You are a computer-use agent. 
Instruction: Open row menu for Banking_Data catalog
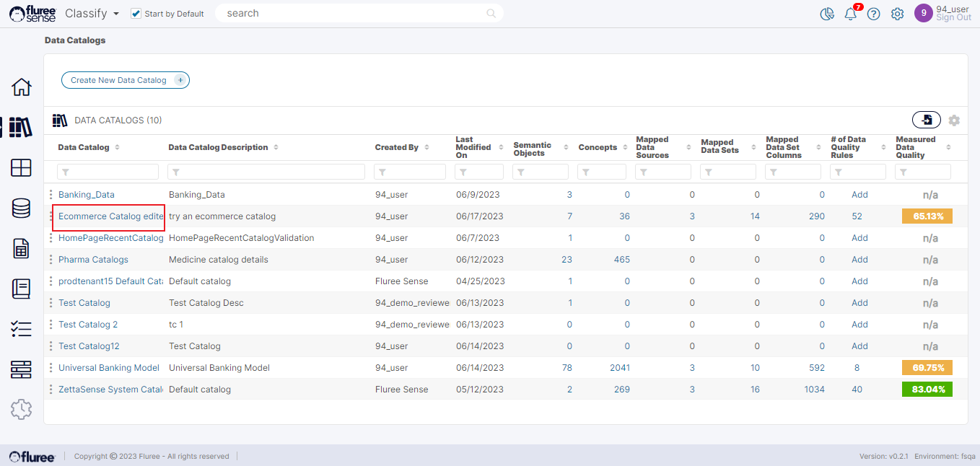51,195
